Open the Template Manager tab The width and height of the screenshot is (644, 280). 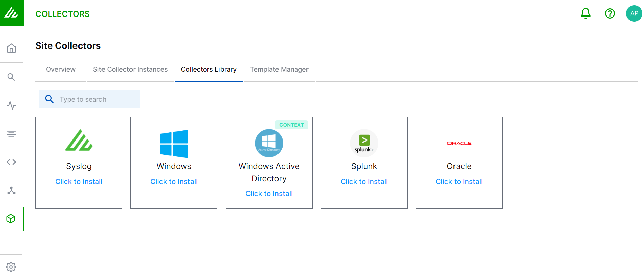pos(279,69)
